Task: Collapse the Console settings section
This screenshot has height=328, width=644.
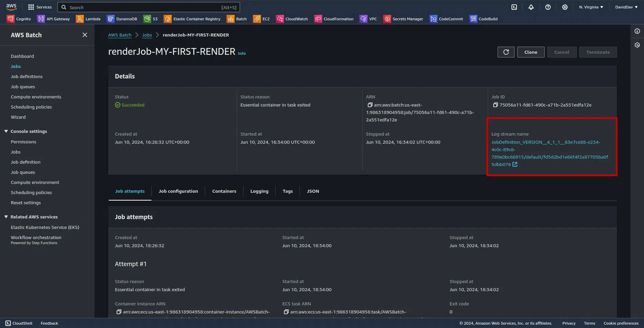Action: tap(6, 131)
